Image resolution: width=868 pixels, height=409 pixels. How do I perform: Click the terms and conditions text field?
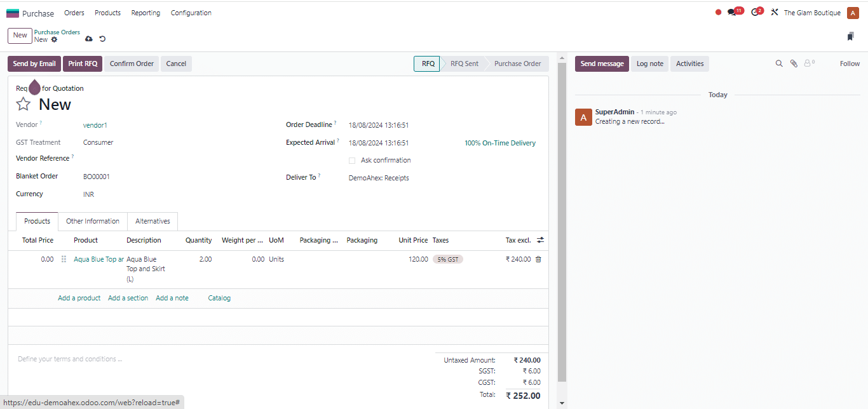tap(191, 359)
